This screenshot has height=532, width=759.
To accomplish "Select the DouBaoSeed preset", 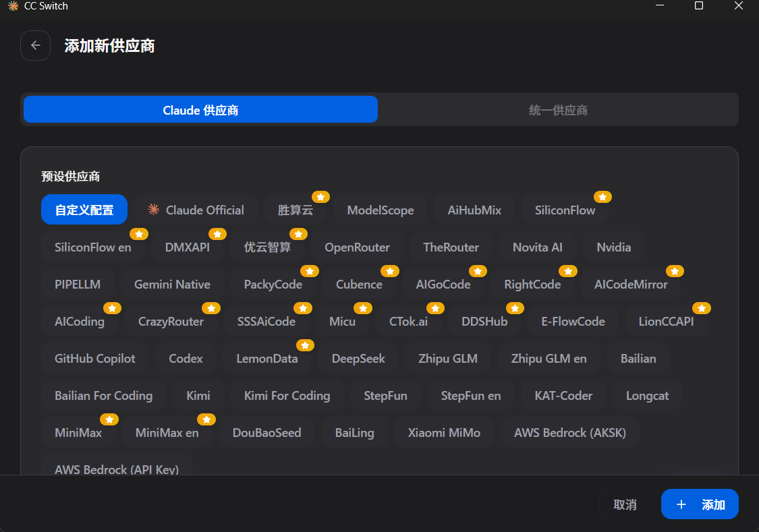I will point(266,432).
